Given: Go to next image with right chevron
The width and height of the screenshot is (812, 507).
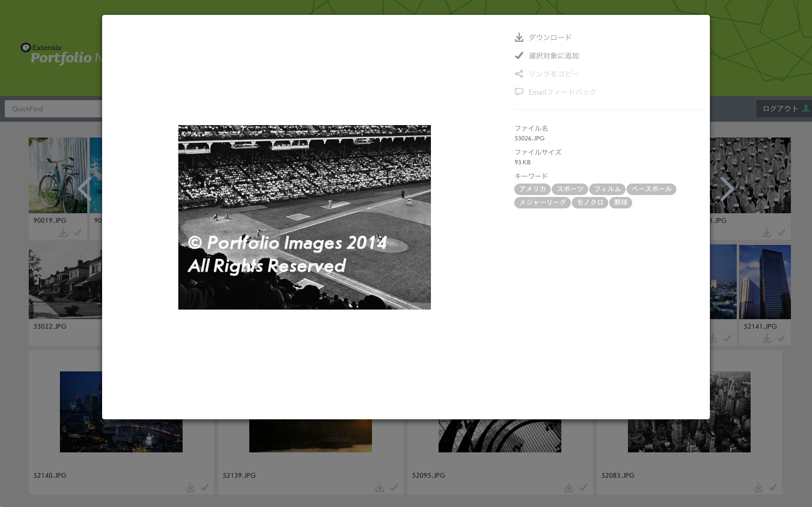Looking at the screenshot, I should pos(727,189).
